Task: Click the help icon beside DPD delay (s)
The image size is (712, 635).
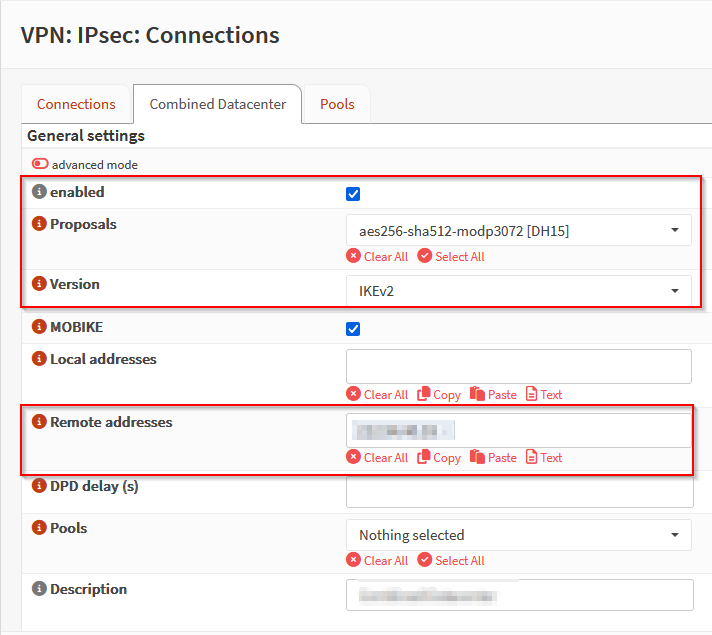Action: click(39, 486)
